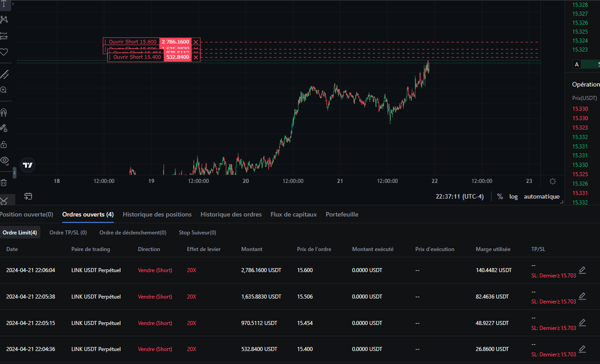Edit TP/SL for the 15.600 order
This screenshot has height=364, width=600.
tap(582, 270)
